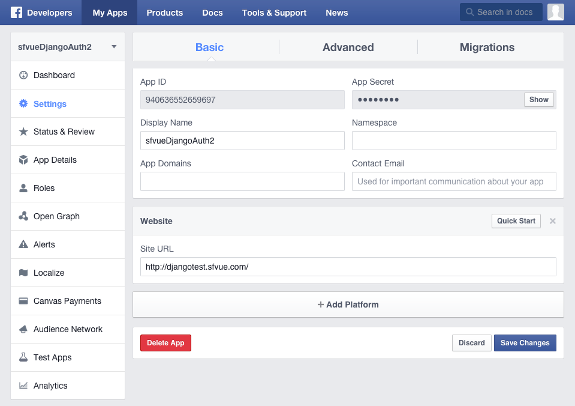Switch to the Basic settings tab
Image resolution: width=575 pixels, height=406 pixels.
tap(209, 47)
